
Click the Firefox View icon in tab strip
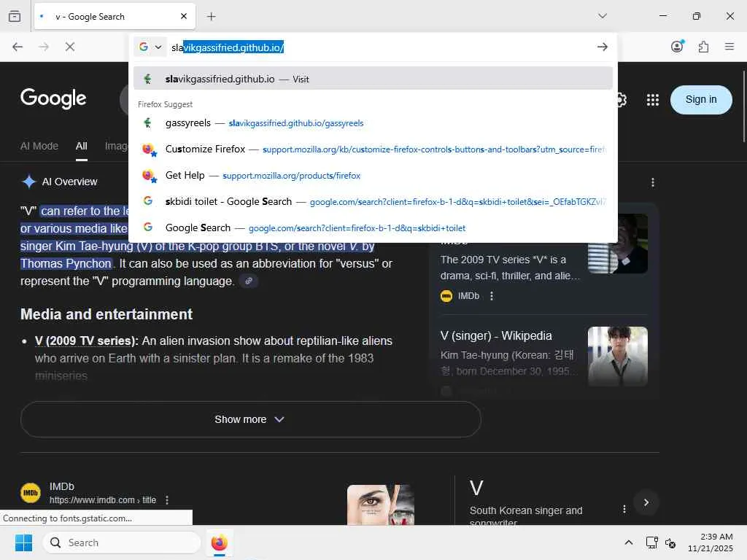15,16
